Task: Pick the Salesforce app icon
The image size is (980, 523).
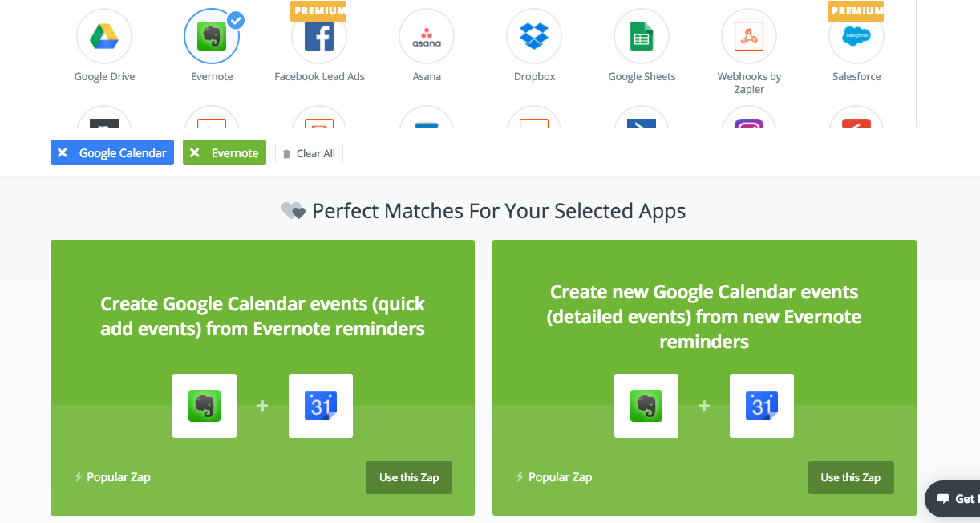Action: tap(856, 36)
